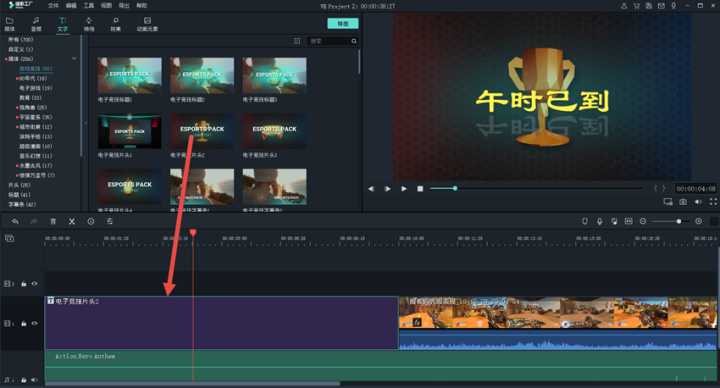Open preview display settings monitor icon

668,202
